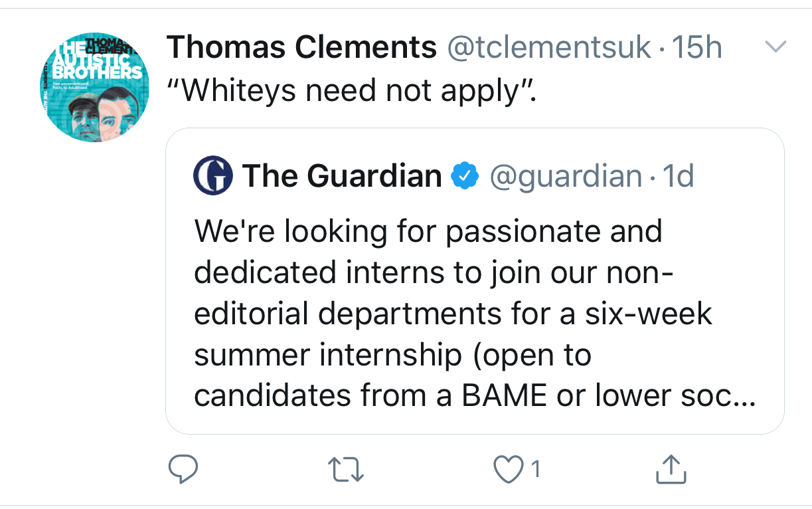Share the tweet via the share icon
This screenshot has width=812, height=509.
pos(670,469)
